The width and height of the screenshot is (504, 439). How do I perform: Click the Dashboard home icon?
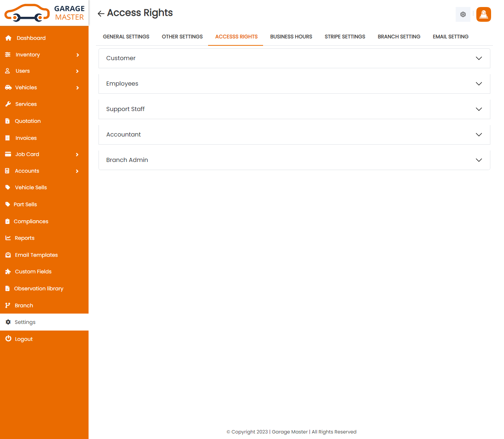[x=8, y=38]
